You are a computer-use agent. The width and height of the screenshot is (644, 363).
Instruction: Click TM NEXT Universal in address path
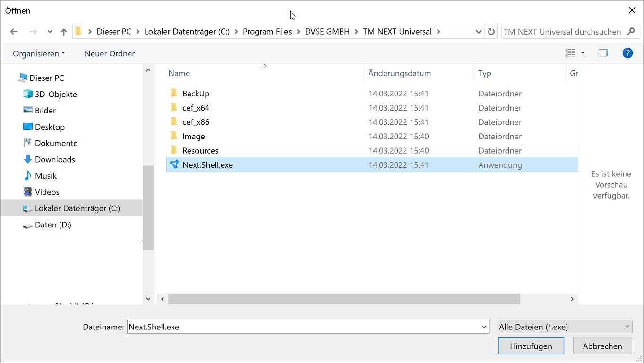click(x=397, y=32)
